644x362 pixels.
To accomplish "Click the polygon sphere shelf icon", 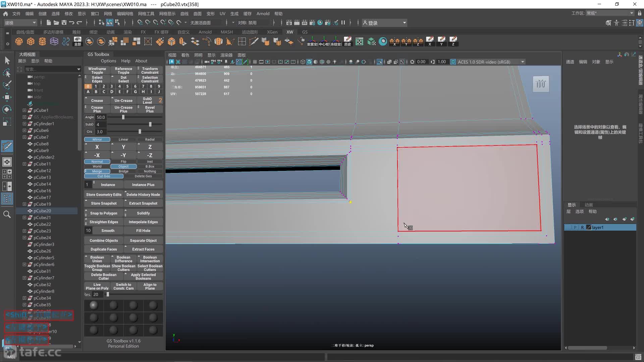I will click(x=19, y=42).
